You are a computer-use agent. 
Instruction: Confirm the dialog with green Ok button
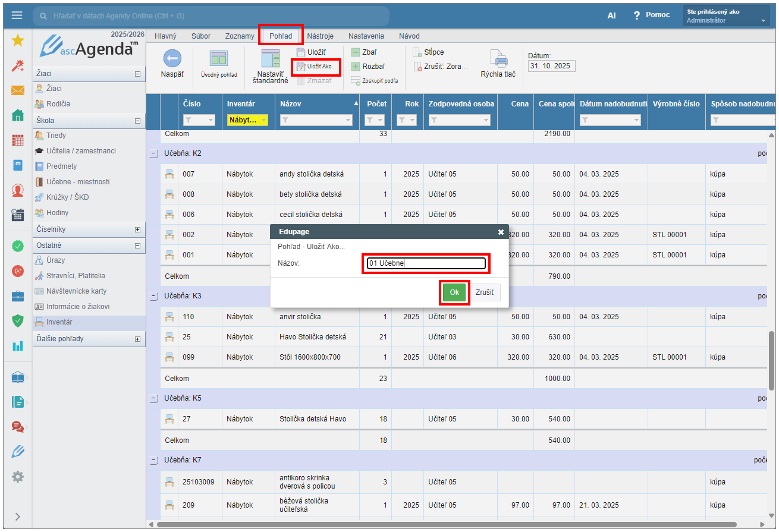click(x=454, y=292)
